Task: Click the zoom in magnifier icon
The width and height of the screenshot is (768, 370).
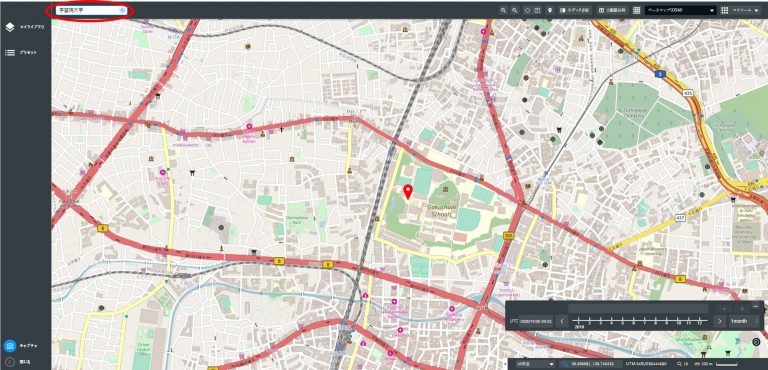Action: pyautogui.click(x=503, y=10)
